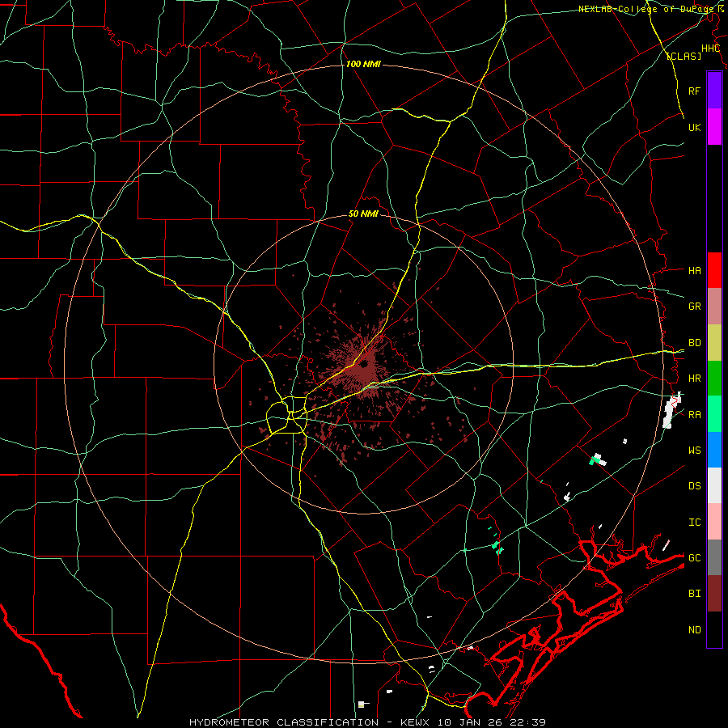Click the RF purple legend color
This screenshot has height=728, width=728.
714,91
